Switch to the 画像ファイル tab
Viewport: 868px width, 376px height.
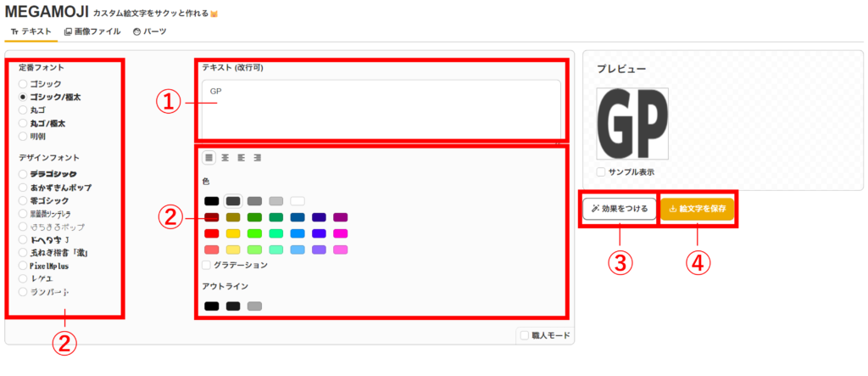[92, 31]
